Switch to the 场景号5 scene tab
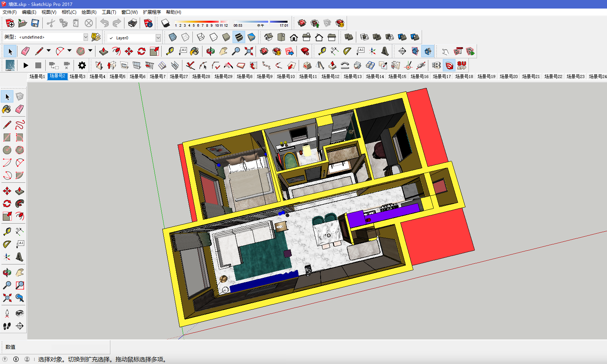Image resolution: width=607 pixels, height=364 pixels. pos(117,77)
